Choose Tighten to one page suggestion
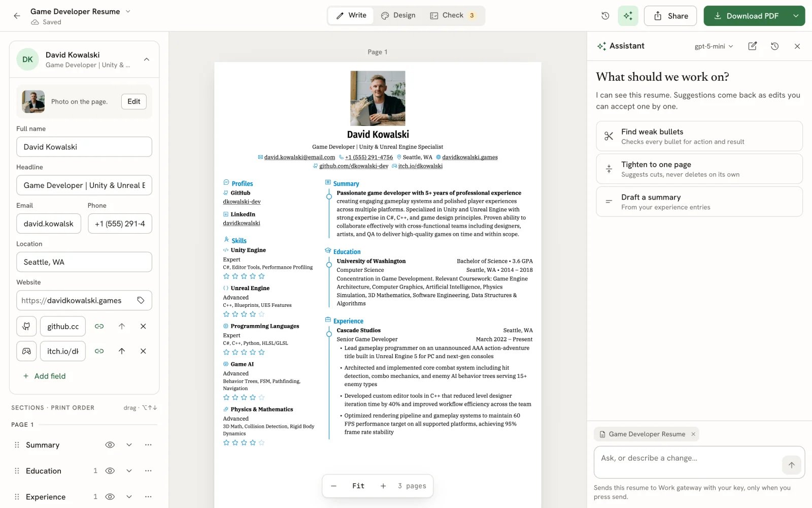Screen dimensions: 812x508 699,169
